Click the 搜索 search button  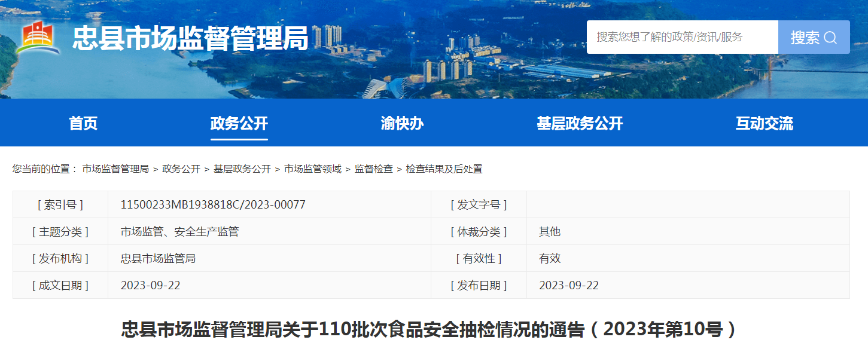(x=814, y=37)
